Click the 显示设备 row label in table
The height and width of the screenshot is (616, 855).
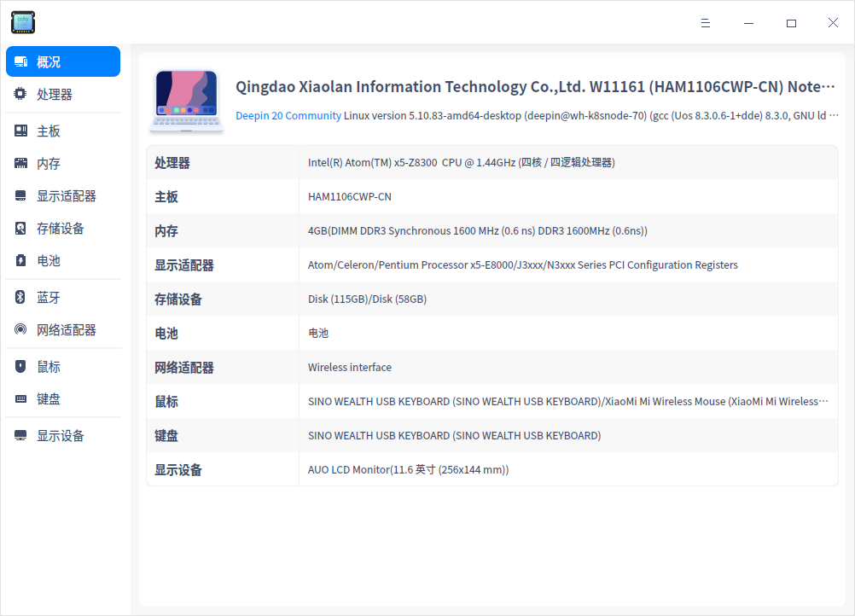pos(178,470)
